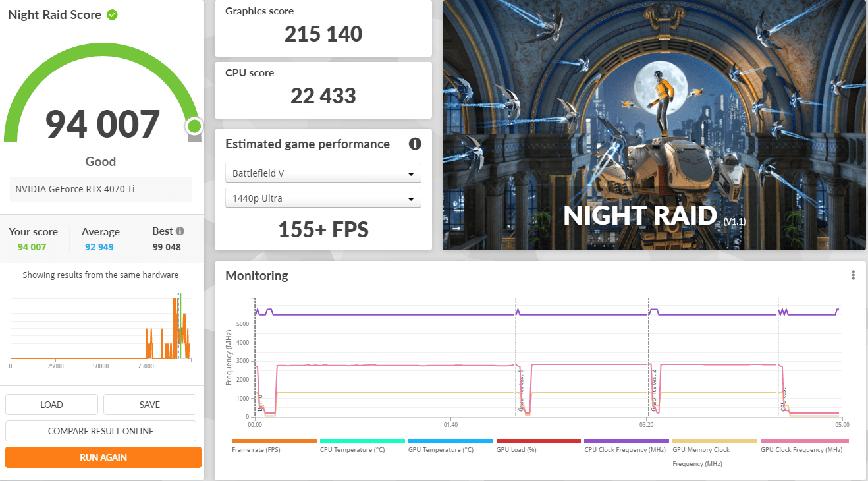Click the Monitoring panel heading
The width and height of the screenshot is (868, 481).
click(257, 275)
